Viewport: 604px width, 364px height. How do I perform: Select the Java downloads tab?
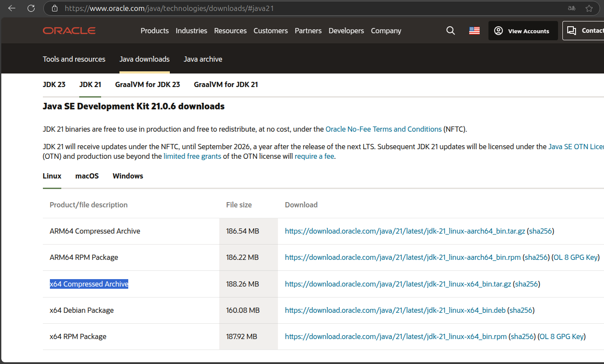coord(144,59)
